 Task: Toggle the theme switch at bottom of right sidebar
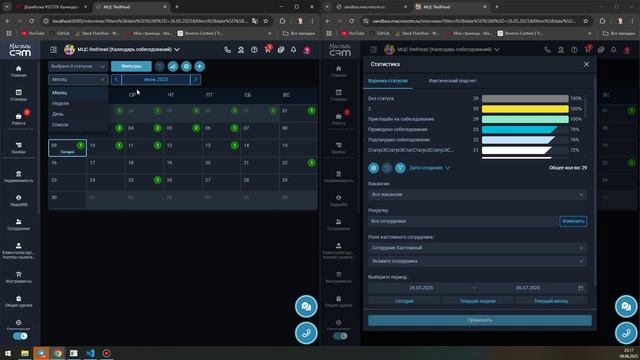[x=340, y=336]
